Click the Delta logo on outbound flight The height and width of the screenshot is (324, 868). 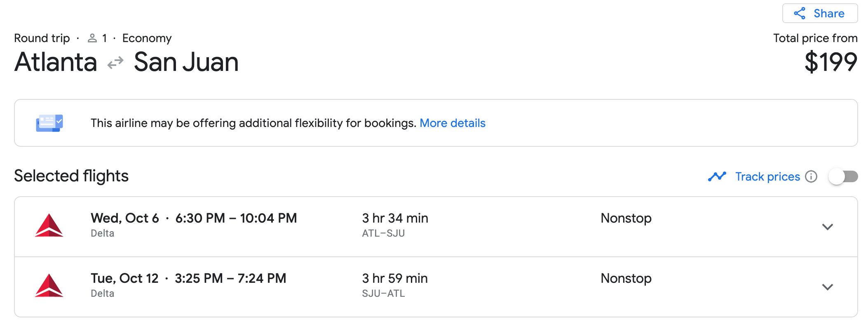point(49,225)
